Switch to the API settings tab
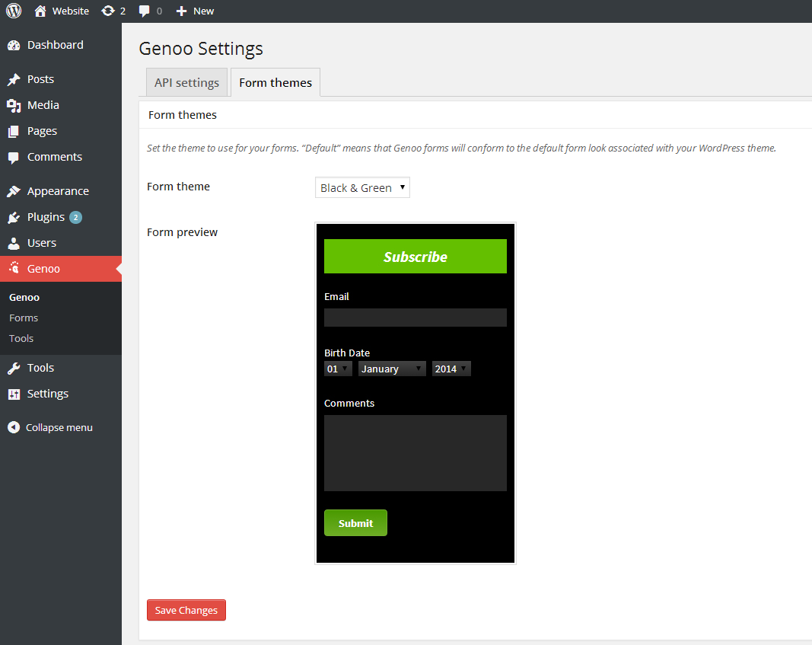This screenshot has width=812, height=645. 187,82
